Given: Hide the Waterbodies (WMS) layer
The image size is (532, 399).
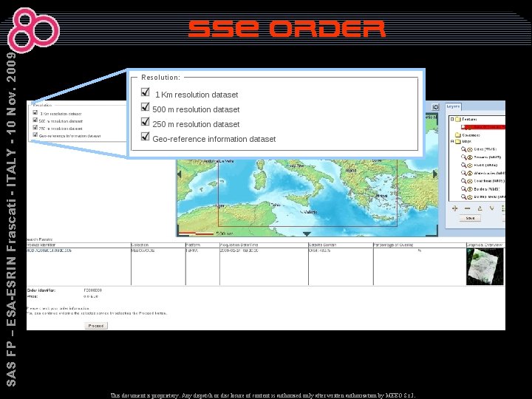Looking at the screenshot, I should pyautogui.click(x=470, y=174).
